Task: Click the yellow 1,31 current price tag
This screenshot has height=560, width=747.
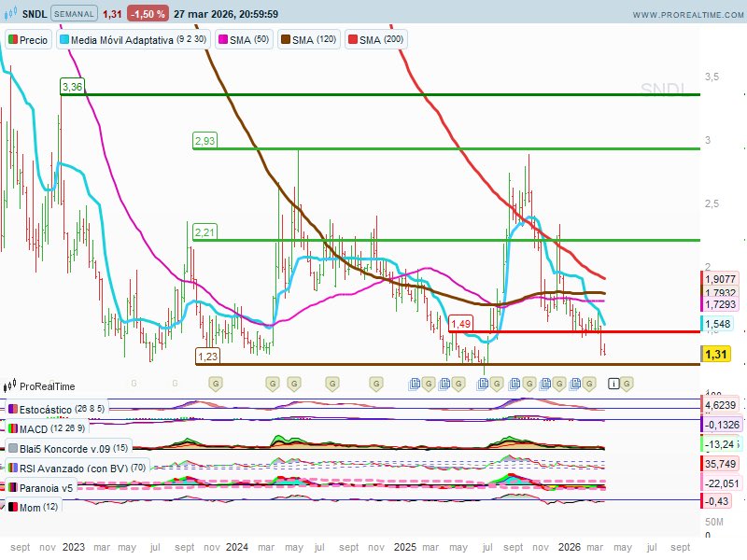Action: point(715,355)
